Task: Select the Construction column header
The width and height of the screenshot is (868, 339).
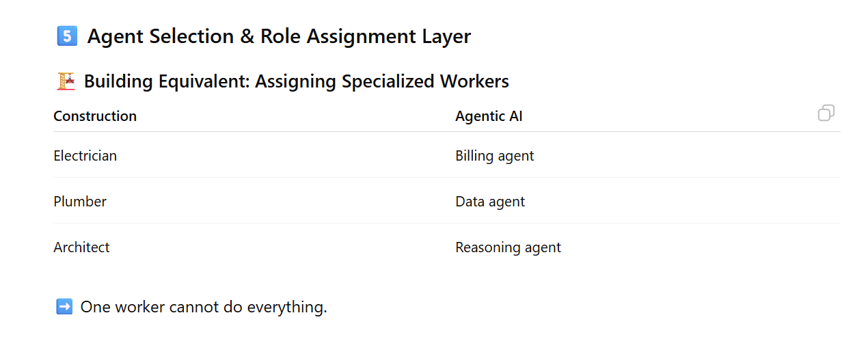Action: pyautogui.click(x=95, y=116)
